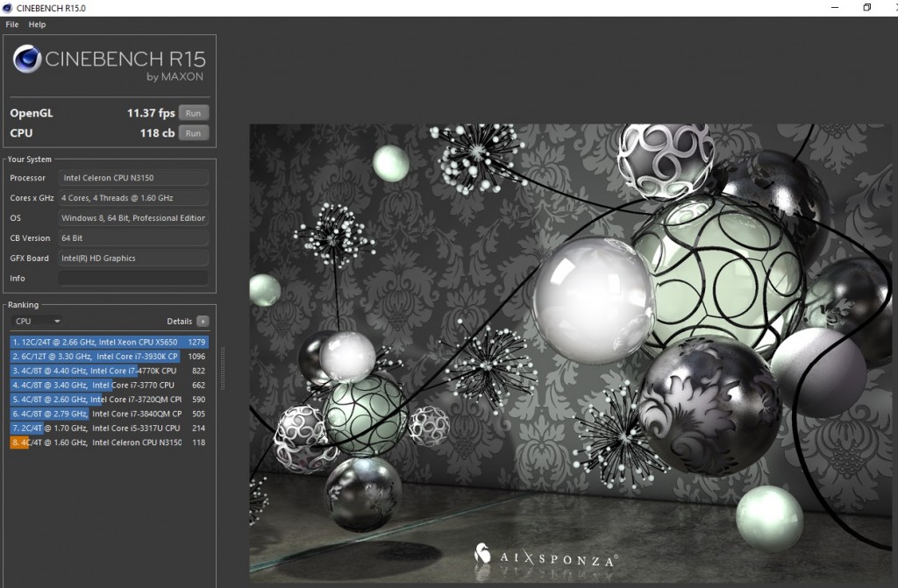Click the dropdown arrow on the CPU selector
Screen dimensions: 898x588
click(57, 321)
